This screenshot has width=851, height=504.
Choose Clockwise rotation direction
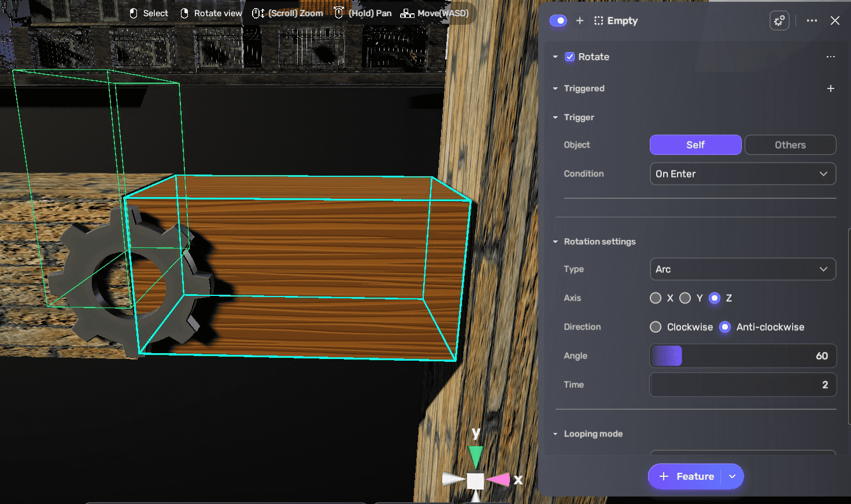coord(656,327)
